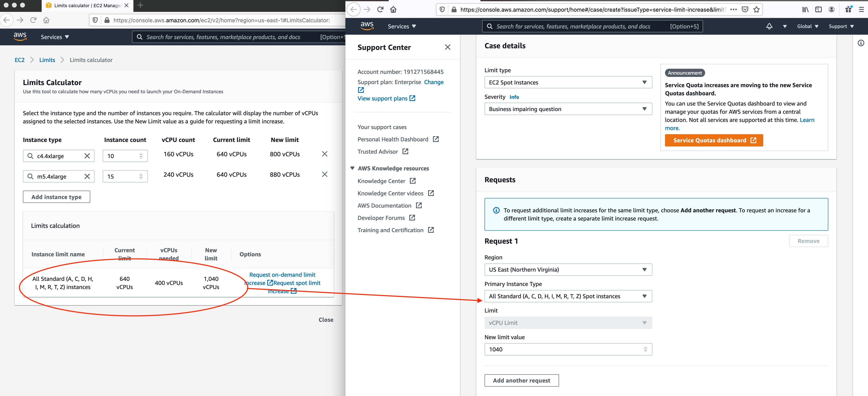Click the back arrow in the left browser
Image resolution: width=868 pixels, height=396 pixels.
click(x=7, y=20)
